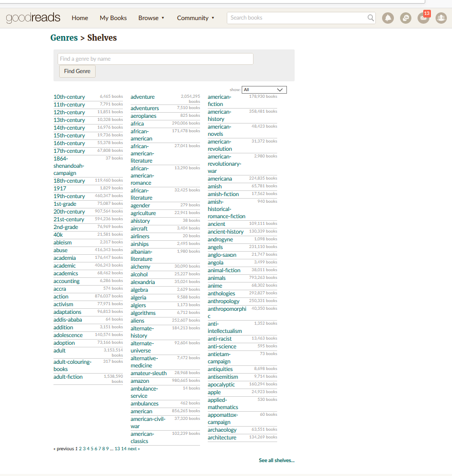Click the goodreads logo

(32, 17)
